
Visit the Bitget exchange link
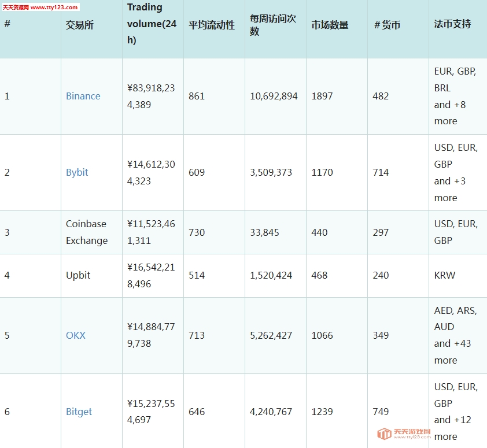[x=79, y=412]
